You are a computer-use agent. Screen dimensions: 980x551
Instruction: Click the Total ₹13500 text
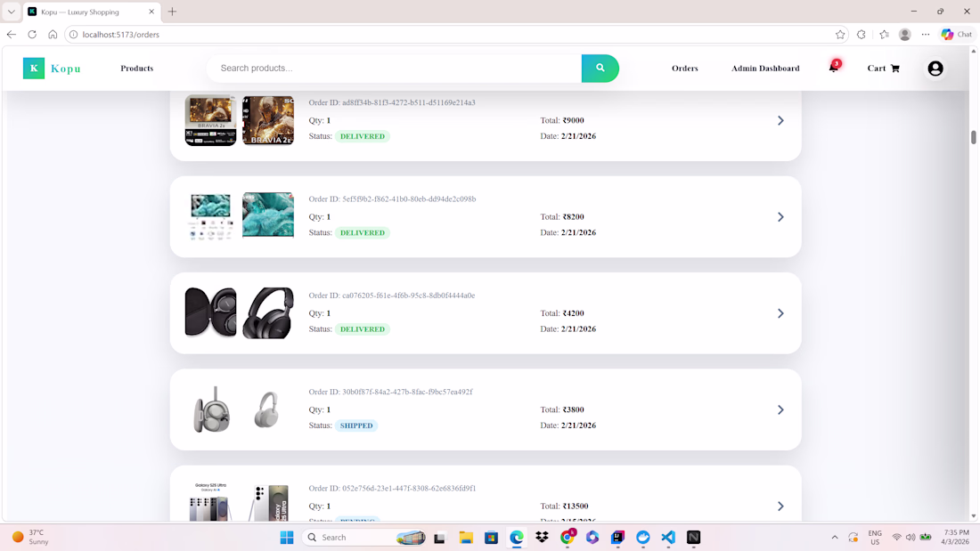click(564, 506)
